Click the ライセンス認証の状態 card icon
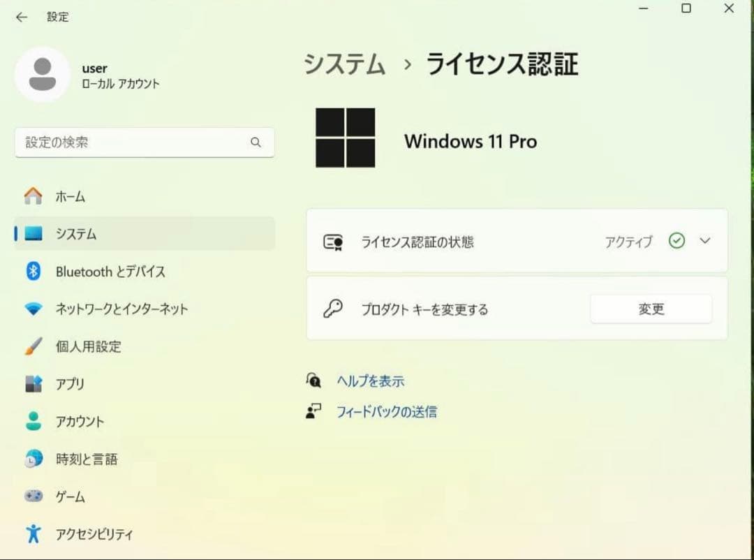754x560 pixels. [334, 241]
